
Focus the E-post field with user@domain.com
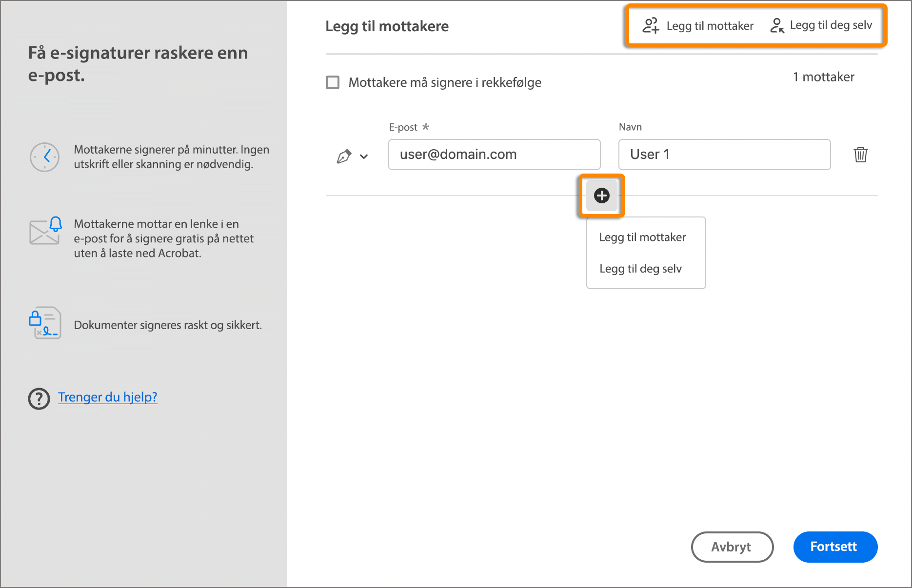point(494,155)
